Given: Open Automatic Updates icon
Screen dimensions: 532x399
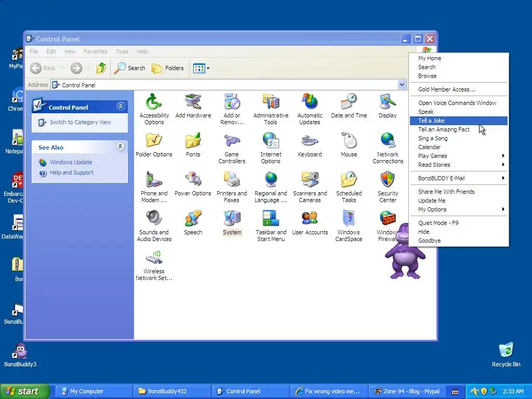Looking at the screenshot, I should click(310, 109).
